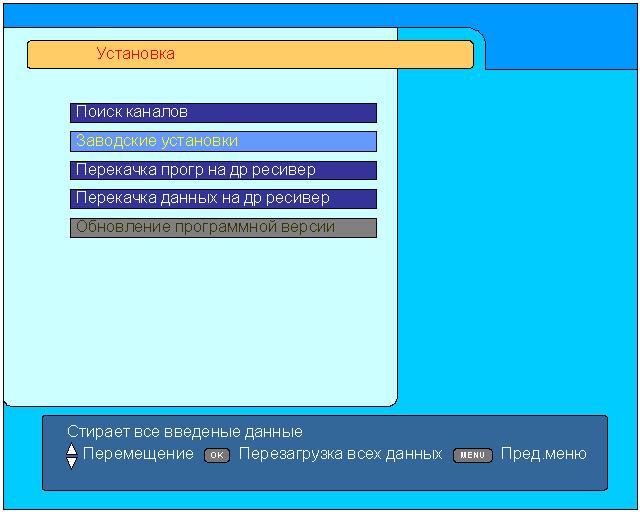Click greyed Обновление программной версии item
This screenshot has height=512, width=640.
click(x=223, y=228)
